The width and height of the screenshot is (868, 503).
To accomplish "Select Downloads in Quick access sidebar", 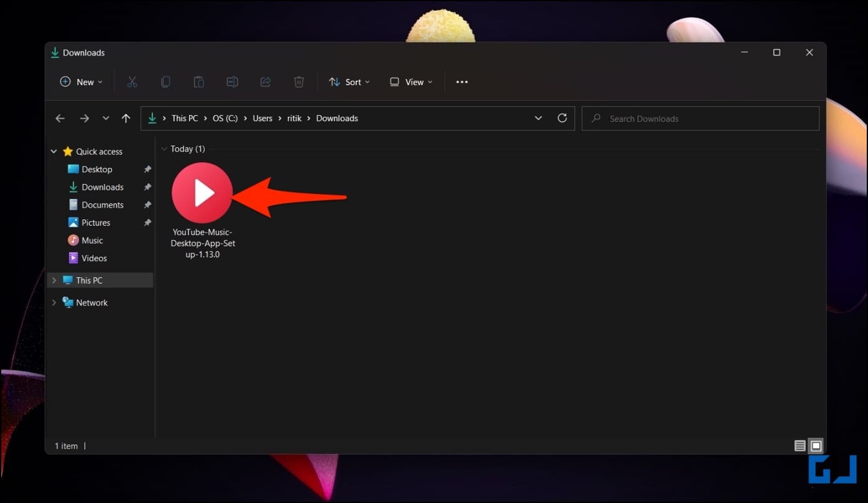I will 103,187.
